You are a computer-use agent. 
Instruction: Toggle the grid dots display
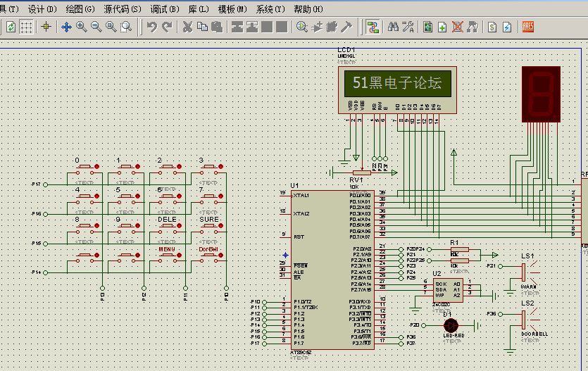click(26, 27)
